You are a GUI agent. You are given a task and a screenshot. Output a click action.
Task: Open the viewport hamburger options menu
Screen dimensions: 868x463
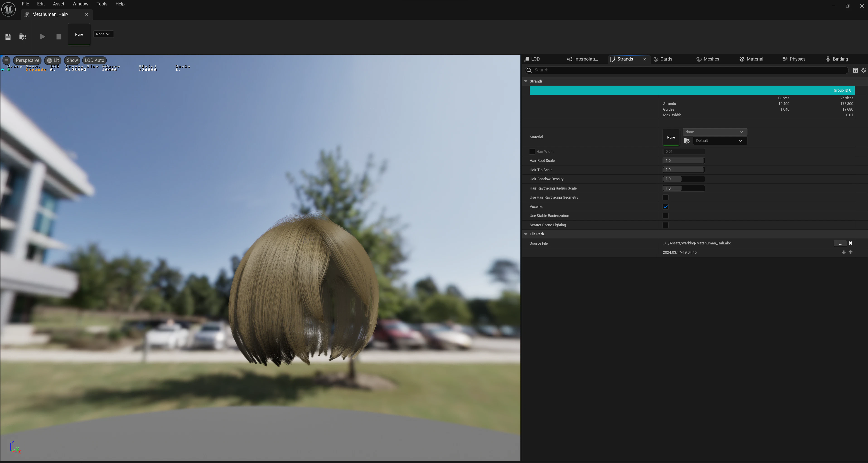click(6, 60)
